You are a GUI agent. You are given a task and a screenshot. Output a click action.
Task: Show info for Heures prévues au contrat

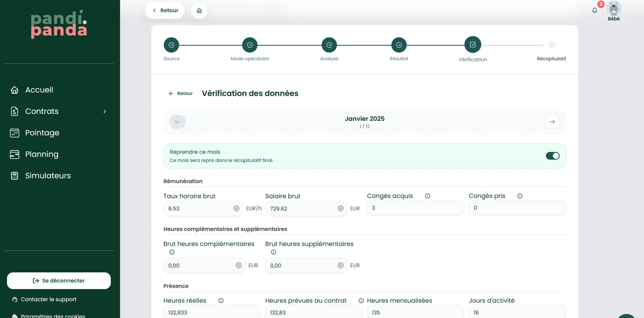361,301
